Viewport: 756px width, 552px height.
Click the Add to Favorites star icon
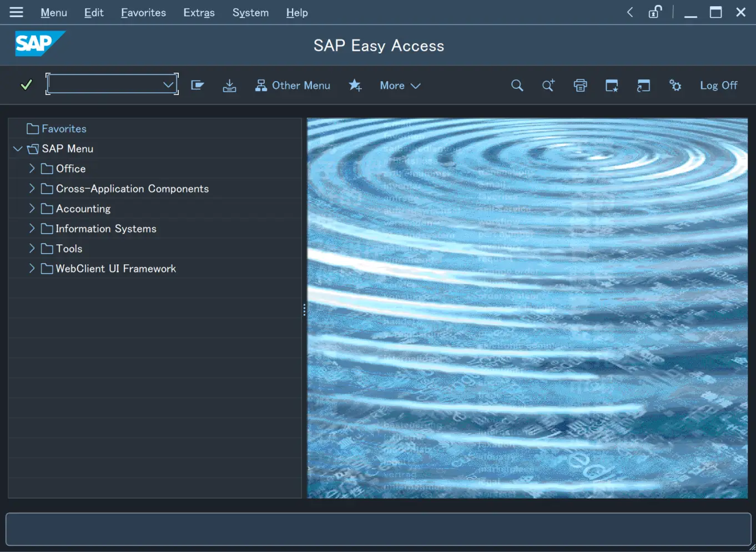355,85
